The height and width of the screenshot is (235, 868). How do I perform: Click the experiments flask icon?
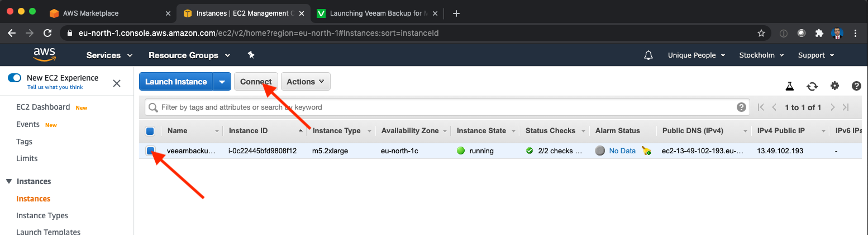(790, 86)
